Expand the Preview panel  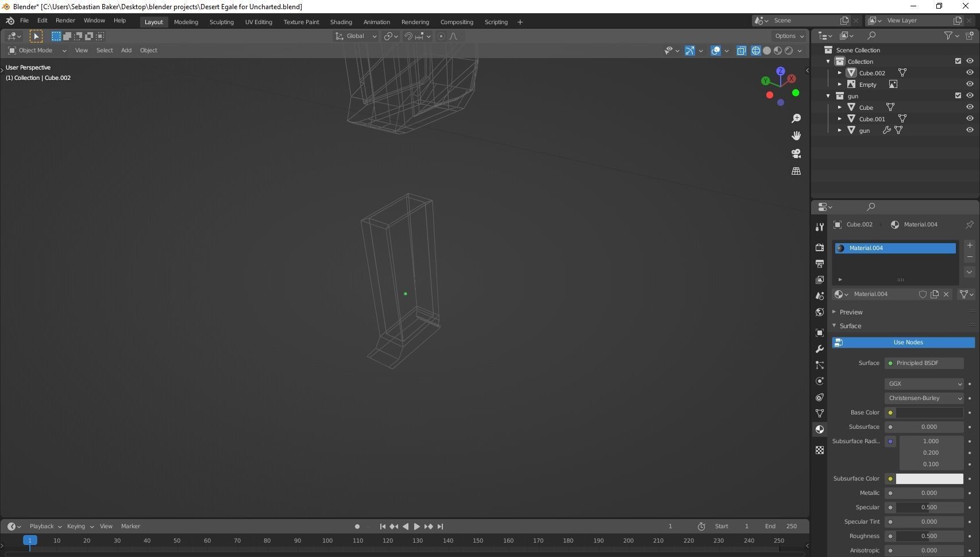click(x=850, y=312)
